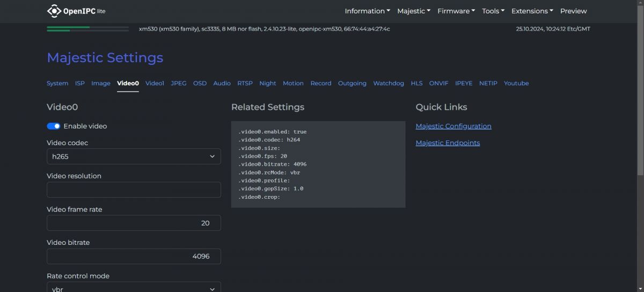Screen dimensions: 644x292
Task: Switch to the Audio tab
Action: 222,83
